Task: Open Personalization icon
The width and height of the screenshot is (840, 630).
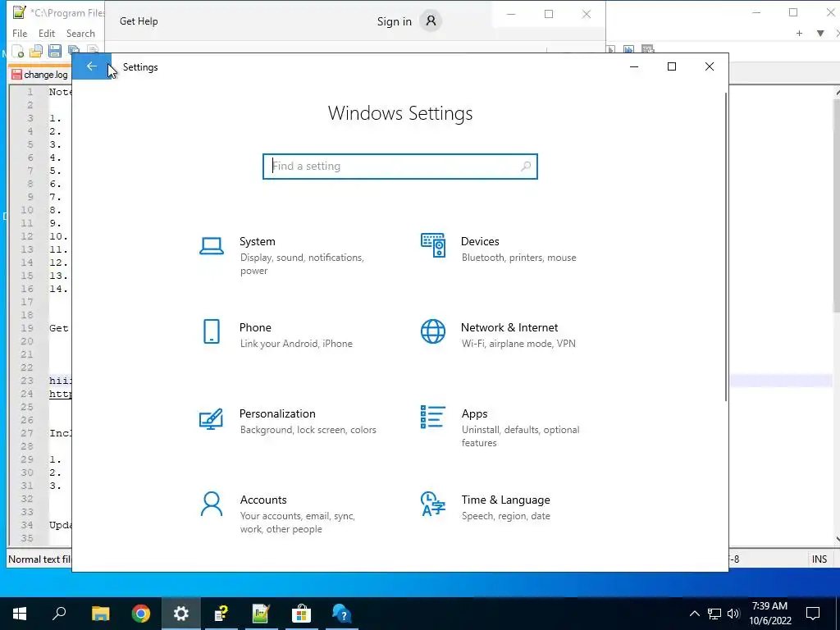Action: click(x=211, y=419)
